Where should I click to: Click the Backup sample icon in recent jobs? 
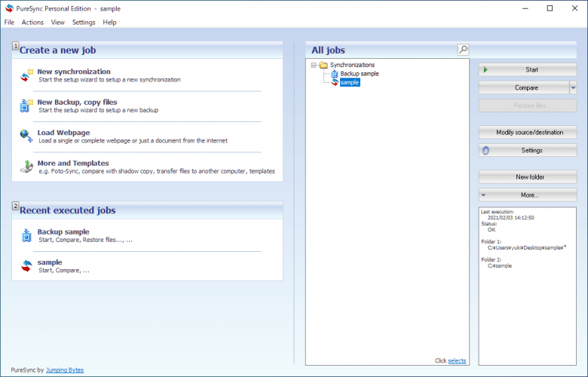tap(26, 235)
